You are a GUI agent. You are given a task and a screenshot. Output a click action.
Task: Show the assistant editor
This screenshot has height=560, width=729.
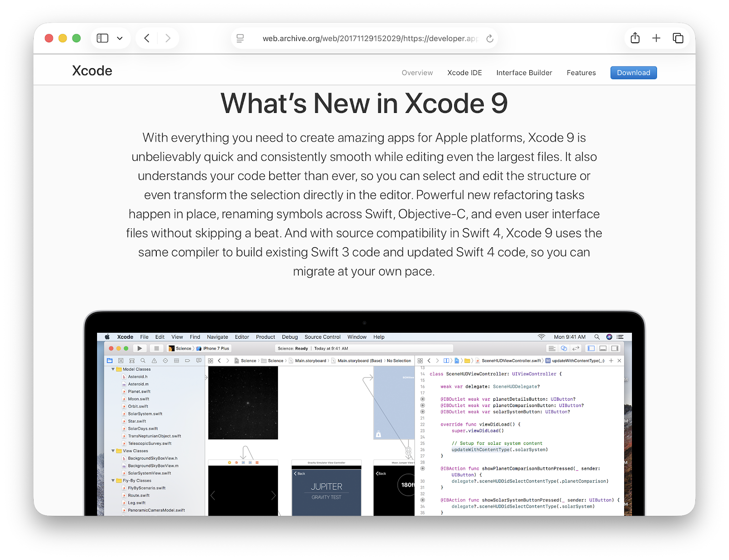point(564,348)
